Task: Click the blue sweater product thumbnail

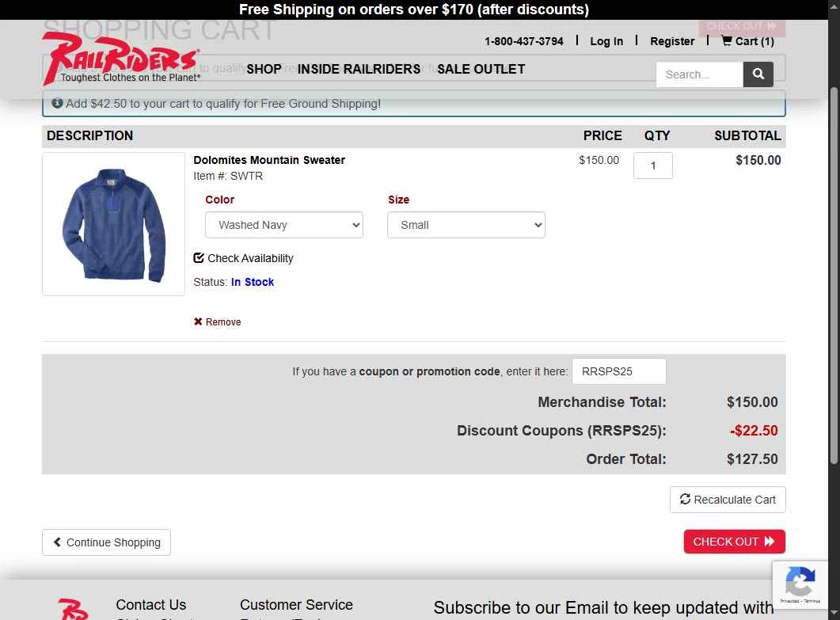Action: (x=113, y=224)
